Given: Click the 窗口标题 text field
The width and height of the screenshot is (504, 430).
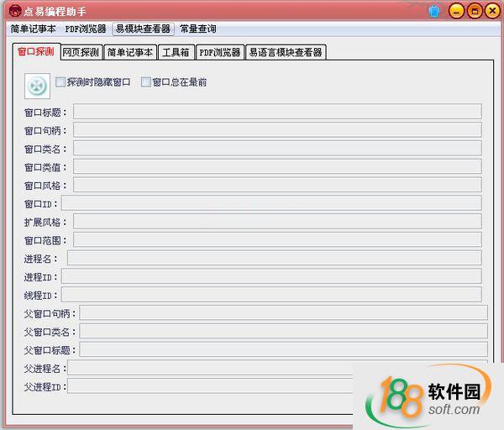Looking at the screenshot, I should click(276, 112).
